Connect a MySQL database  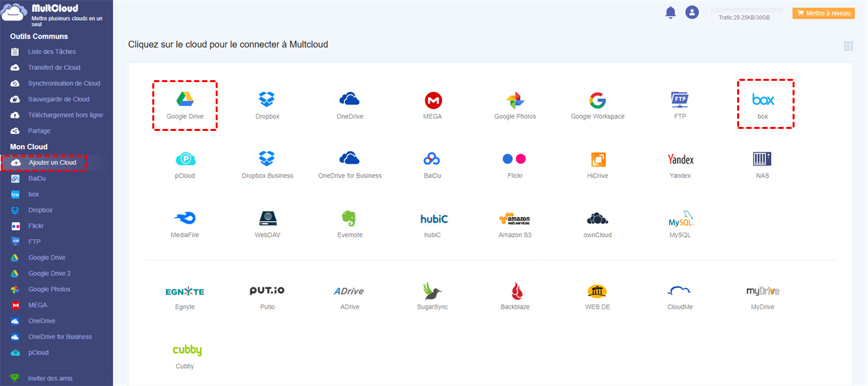(x=680, y=224)
